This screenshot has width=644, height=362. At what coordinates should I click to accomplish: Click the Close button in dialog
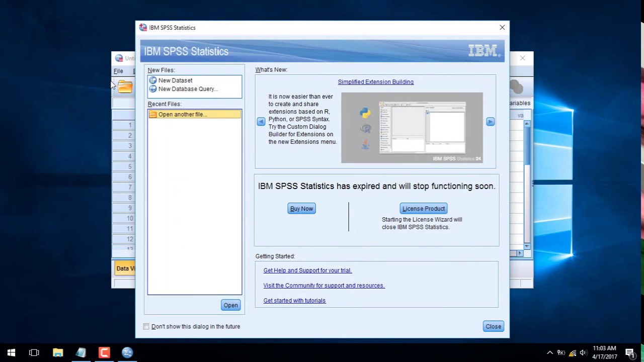point(493,327)
